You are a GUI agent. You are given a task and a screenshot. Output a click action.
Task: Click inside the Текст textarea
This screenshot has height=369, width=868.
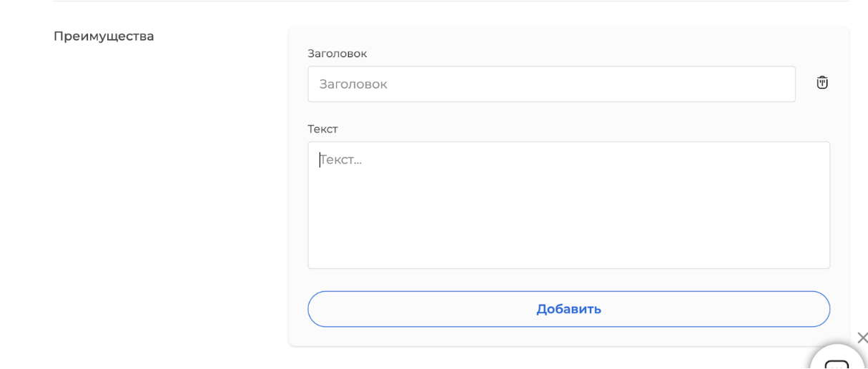click(x=568, y=205)
